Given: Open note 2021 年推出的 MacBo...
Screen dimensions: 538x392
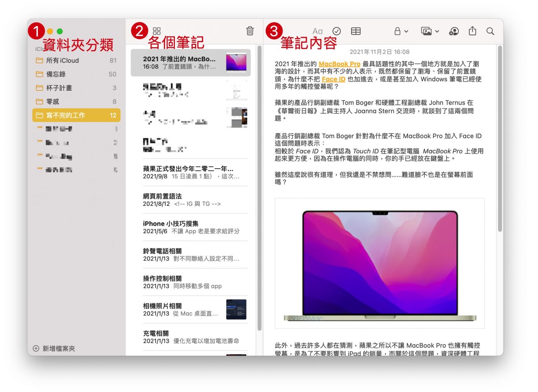Looking at the screenshot, I should [x=191, y=62].
